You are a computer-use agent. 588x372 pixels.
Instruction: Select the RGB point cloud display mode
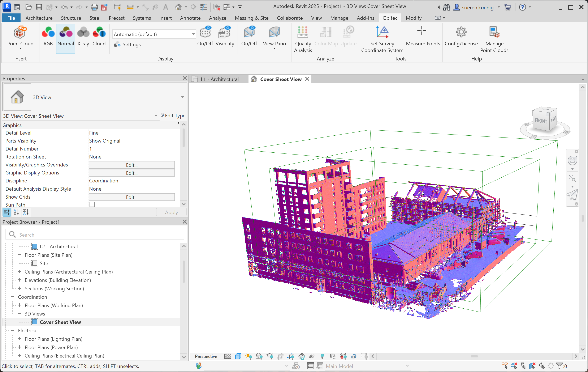[x=48, y=37]
